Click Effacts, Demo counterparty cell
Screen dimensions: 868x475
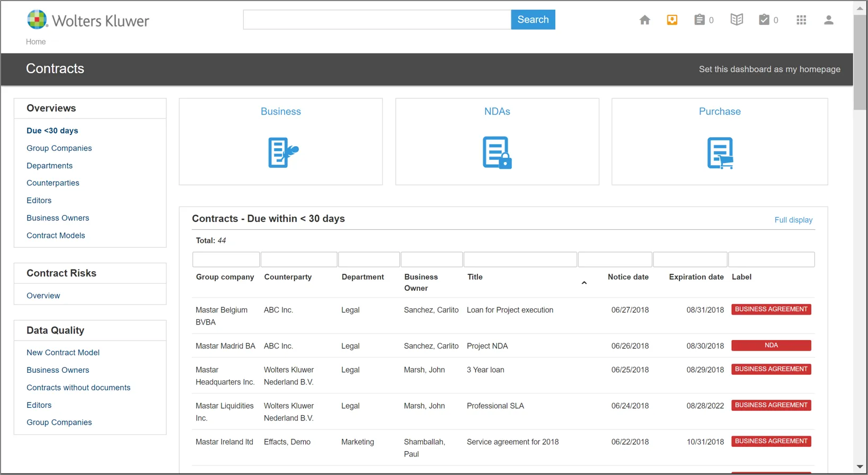click(287, 442)
